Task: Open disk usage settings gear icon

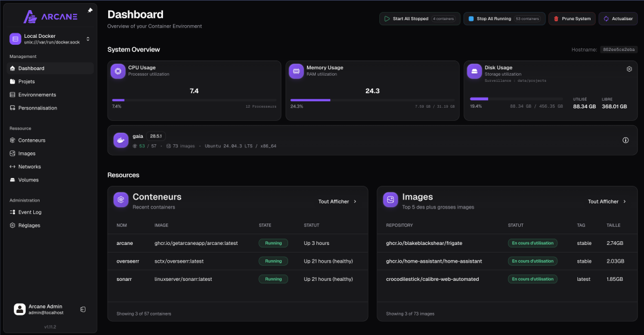Action: (629, 69)
